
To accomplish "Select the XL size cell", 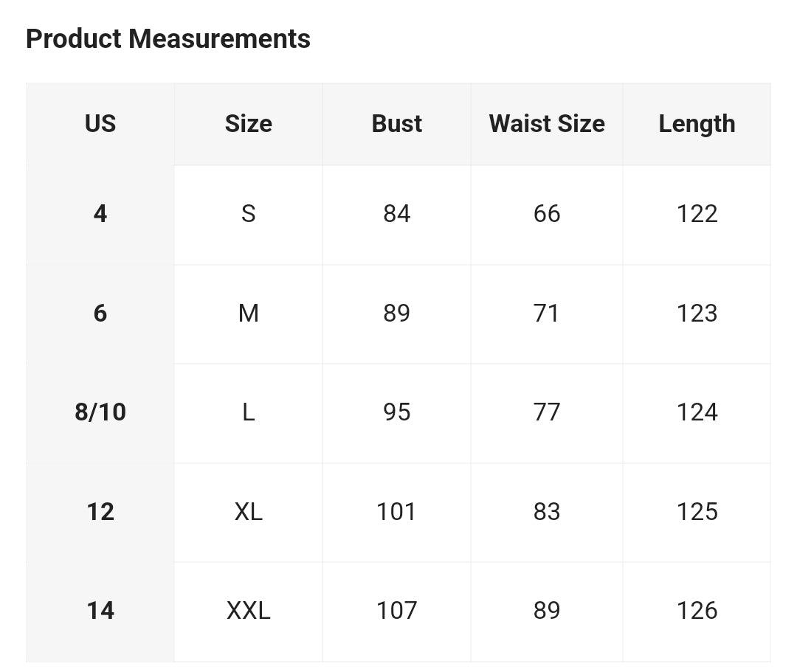I will [x=249, y=513].
